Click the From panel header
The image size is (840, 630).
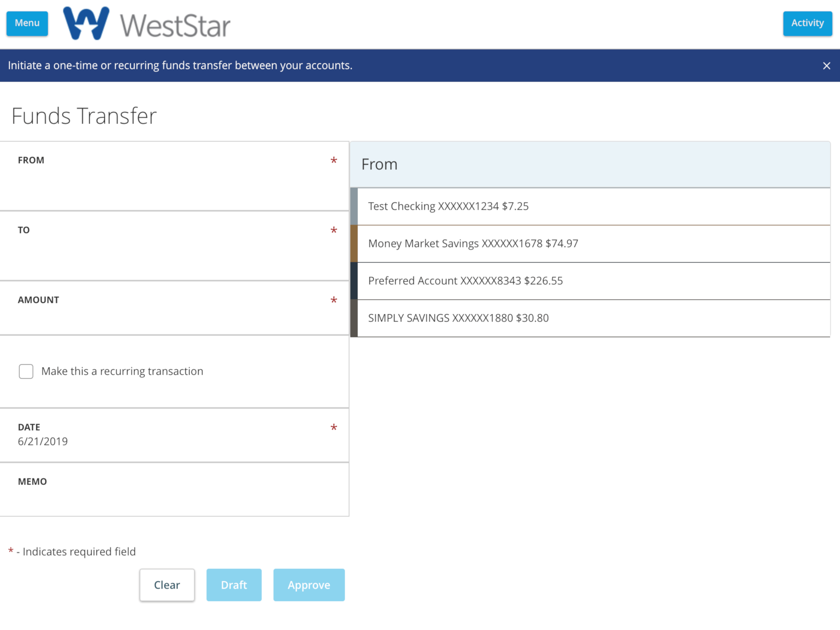pos(590,165)
